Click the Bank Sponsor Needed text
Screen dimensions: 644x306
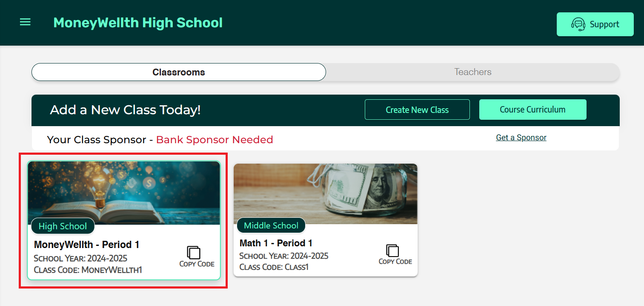point(215,140)
